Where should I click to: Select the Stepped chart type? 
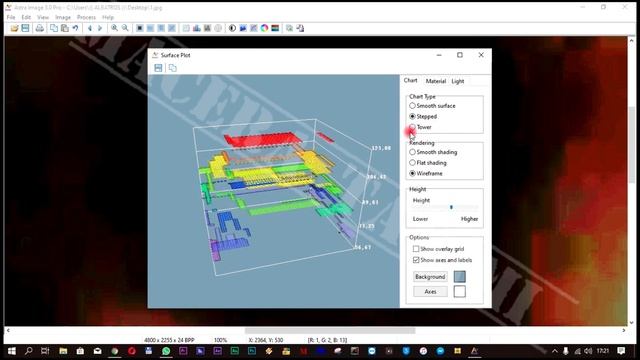(x=423, y=116)
